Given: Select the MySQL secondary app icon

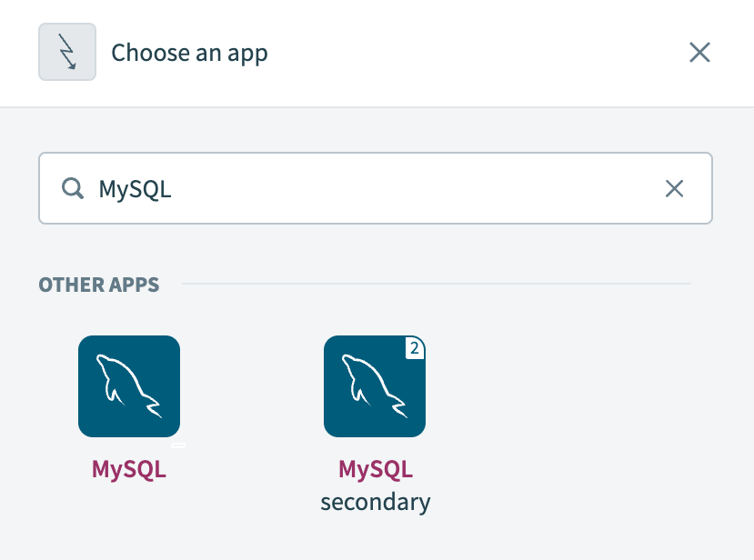Looking at the screenshot, I should [374, 385].
